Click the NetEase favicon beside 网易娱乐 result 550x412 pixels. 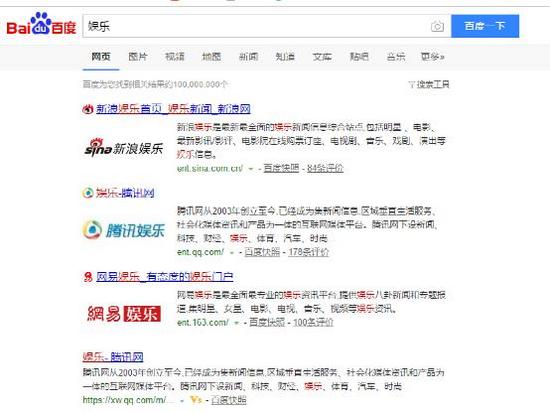[88, 277]
